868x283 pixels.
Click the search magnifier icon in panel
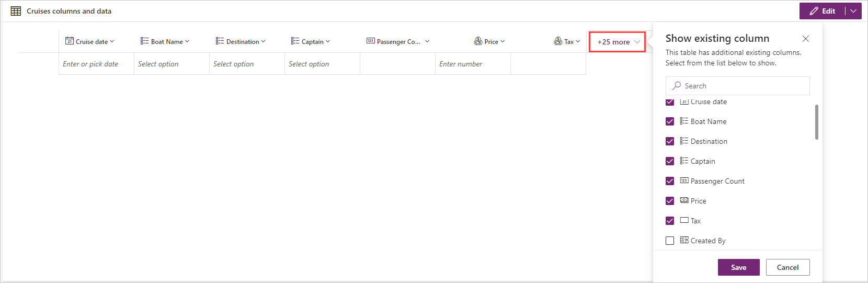tap(677, 86)
